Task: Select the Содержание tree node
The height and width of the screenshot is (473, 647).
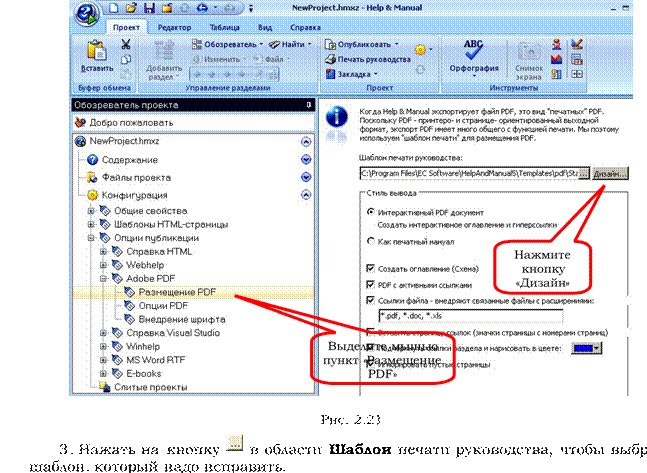Action: [x=130, y=160]
